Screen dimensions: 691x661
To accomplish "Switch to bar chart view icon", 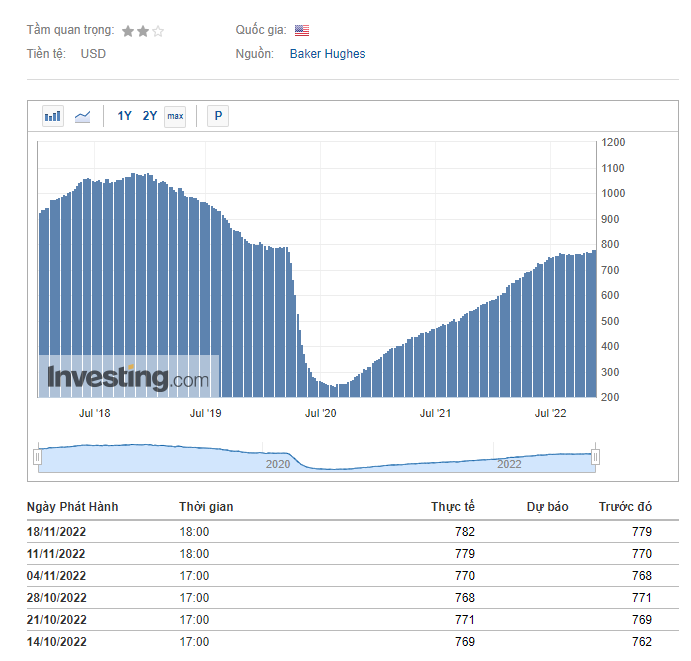I will [53, 116].
